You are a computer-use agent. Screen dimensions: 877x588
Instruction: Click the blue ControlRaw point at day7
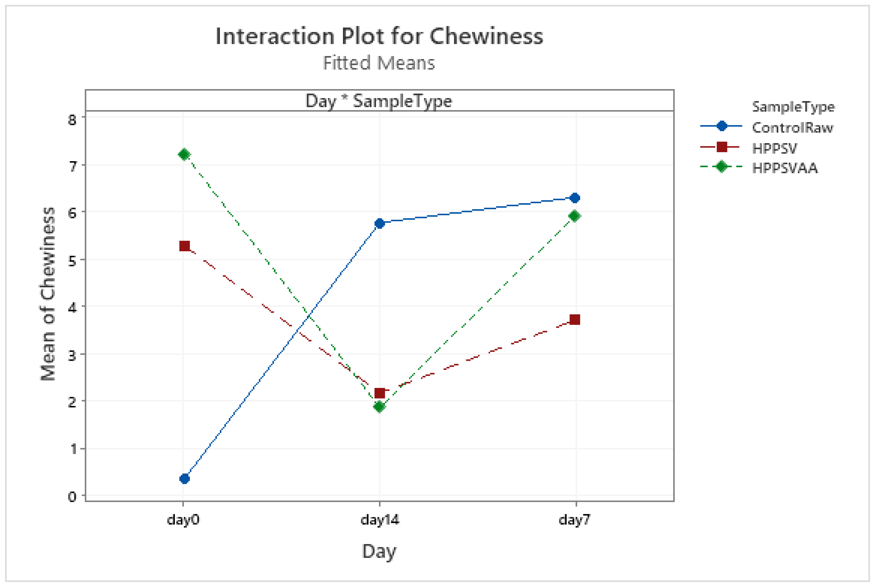point(574,198)
